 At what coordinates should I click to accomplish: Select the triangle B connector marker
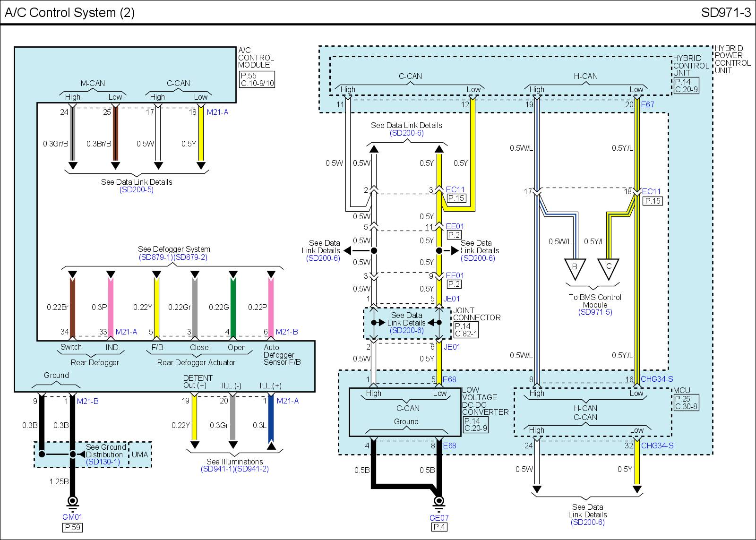(575, 268)
